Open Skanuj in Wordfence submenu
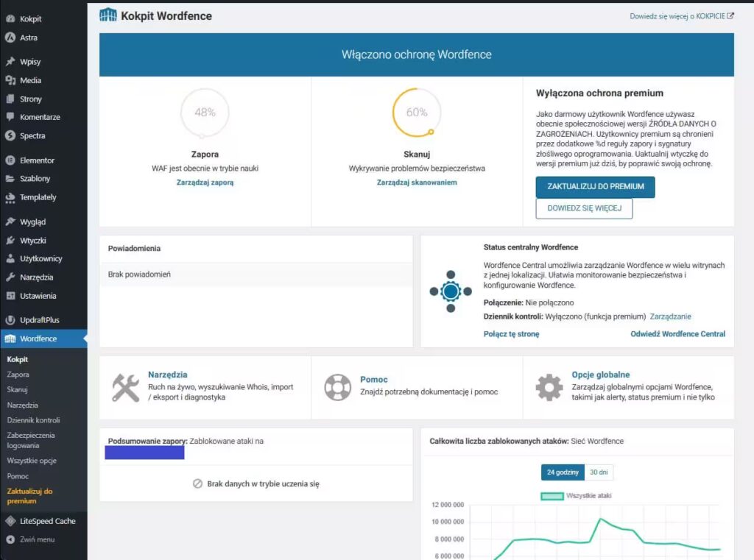 point(18,390)
